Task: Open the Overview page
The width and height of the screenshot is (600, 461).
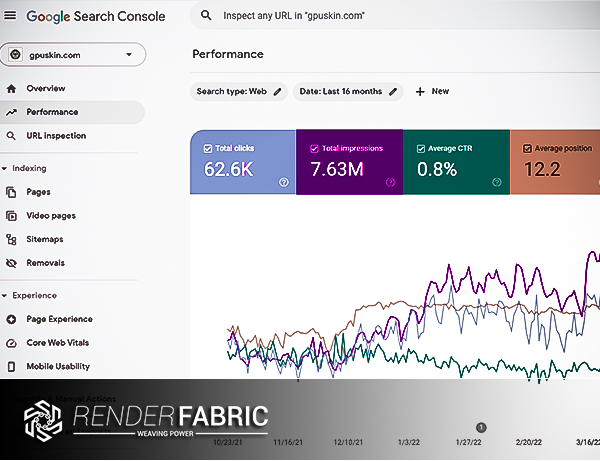Action: tap(46, 88)
